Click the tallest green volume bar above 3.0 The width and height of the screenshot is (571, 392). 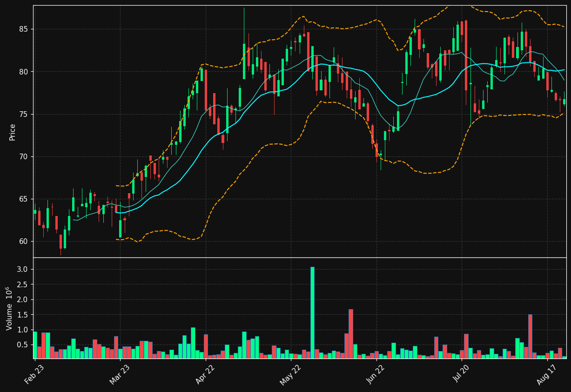(x=312, y=312)
